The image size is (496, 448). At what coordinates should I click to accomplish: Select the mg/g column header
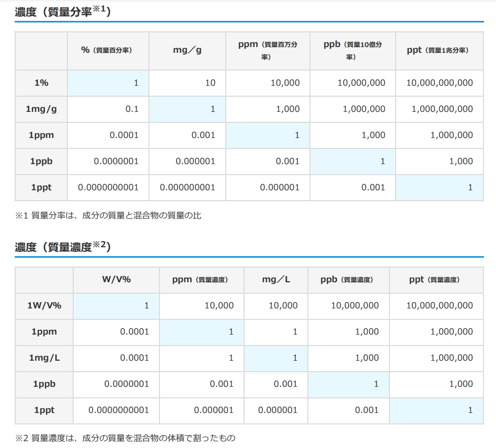click(187, 51)
